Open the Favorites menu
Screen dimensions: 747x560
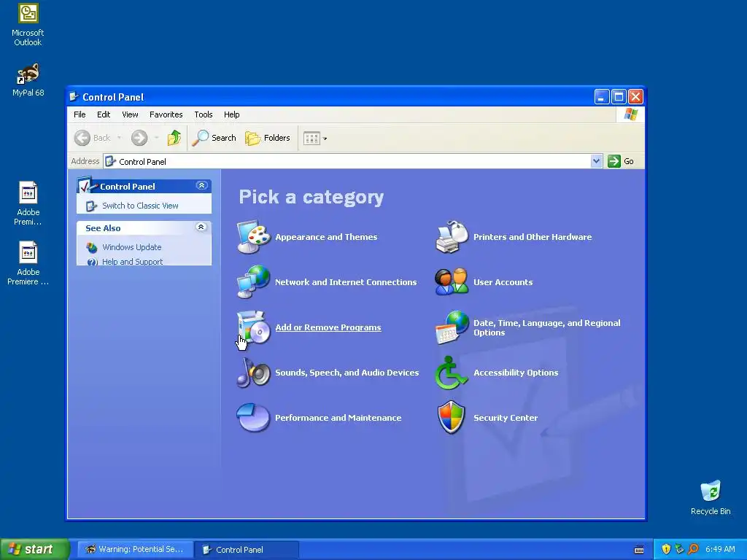click(x=166, y=114)
